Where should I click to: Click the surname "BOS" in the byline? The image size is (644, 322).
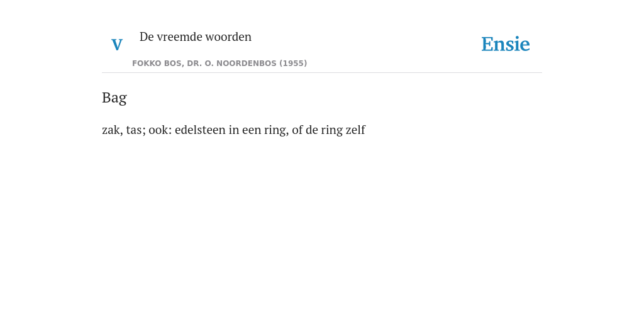tap(170, 64)
